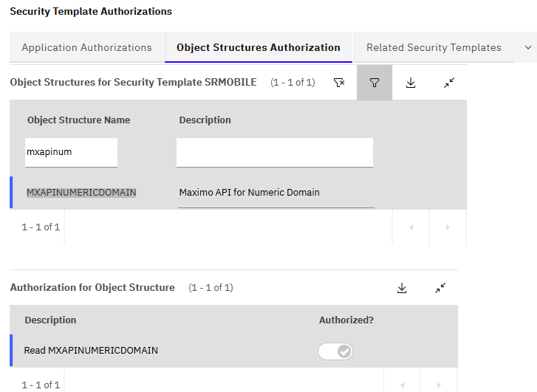The height and width of the screenshot is (392, 537).
Task: Download the Object Structures table data
Action: point(411,83)
